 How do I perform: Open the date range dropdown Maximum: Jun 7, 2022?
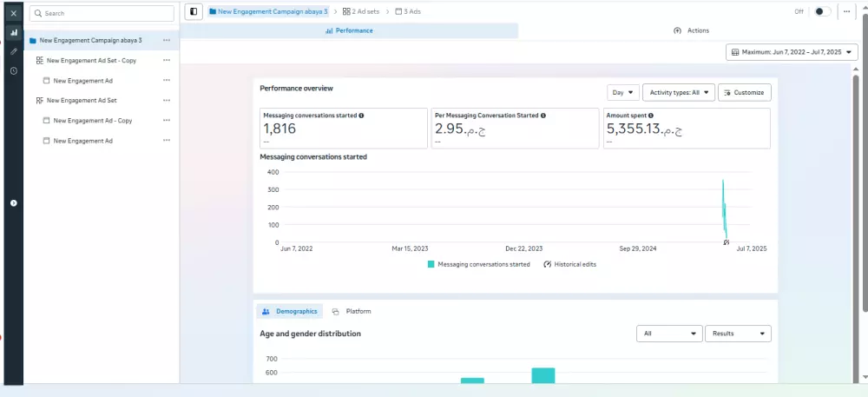792,52
